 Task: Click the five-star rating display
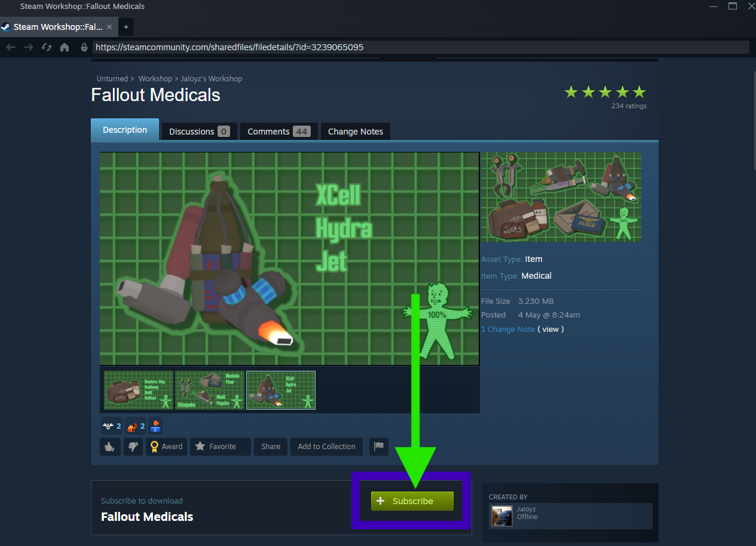[605, 92]
